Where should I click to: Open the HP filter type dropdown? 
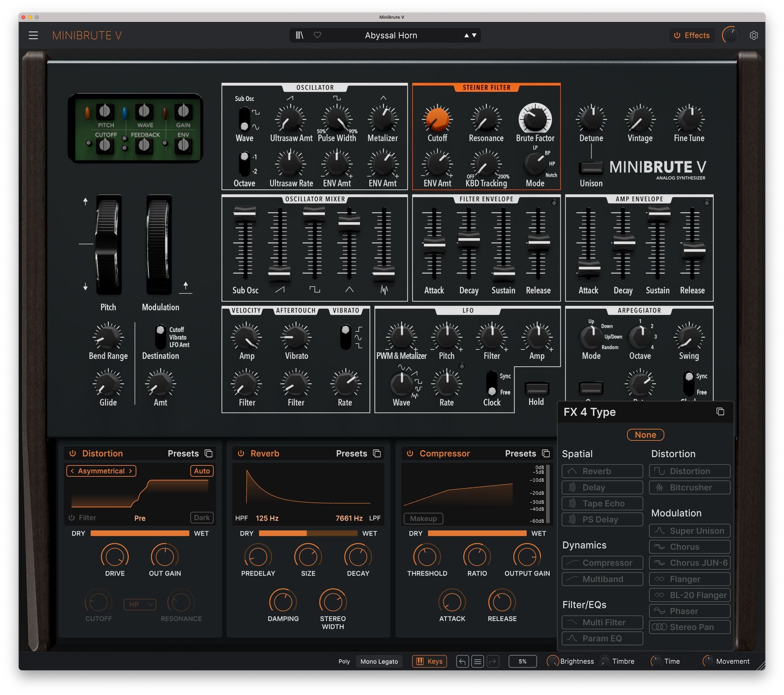click(140, 605)
